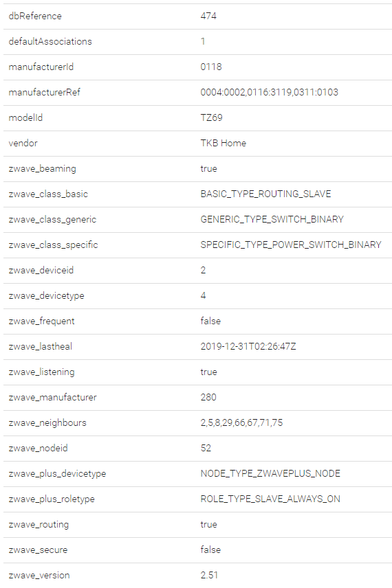This screenshot has width=392, height=588.
Task: Click the ROLE_TYPE_SLAVE_ALWAYS_ON value
Action: (270, 499)
